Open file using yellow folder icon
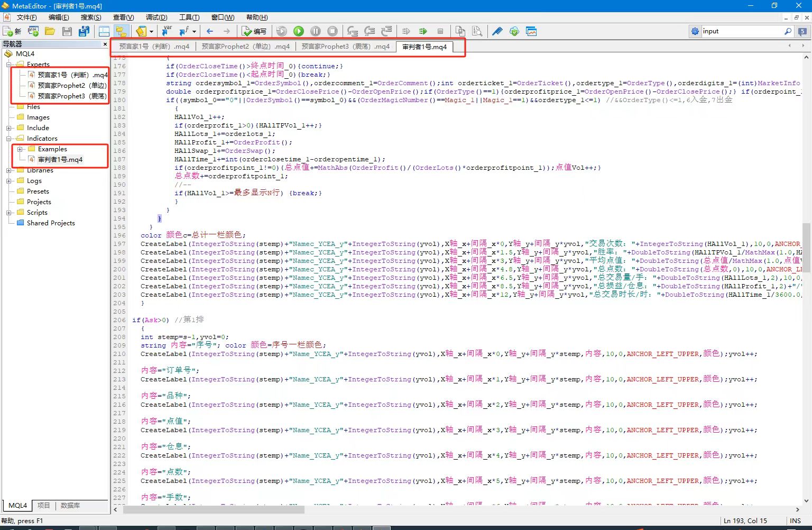The width and height of the screenshot is (812, 530). [x=50, y=32]
